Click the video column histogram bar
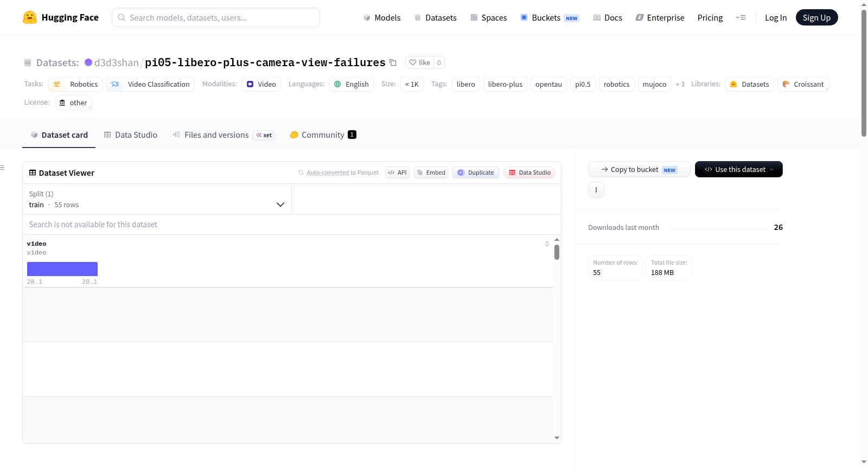 (62, 269)
